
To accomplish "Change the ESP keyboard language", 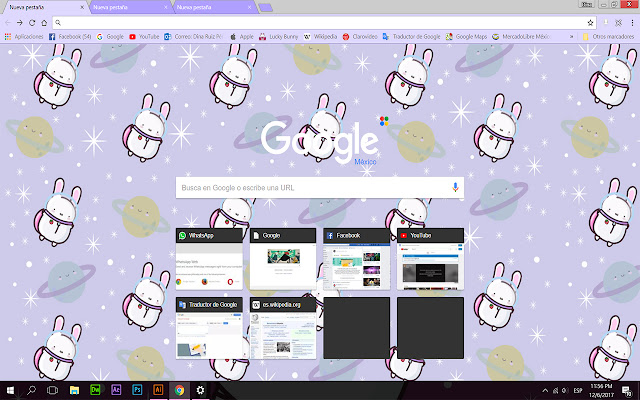I will 578,391.
